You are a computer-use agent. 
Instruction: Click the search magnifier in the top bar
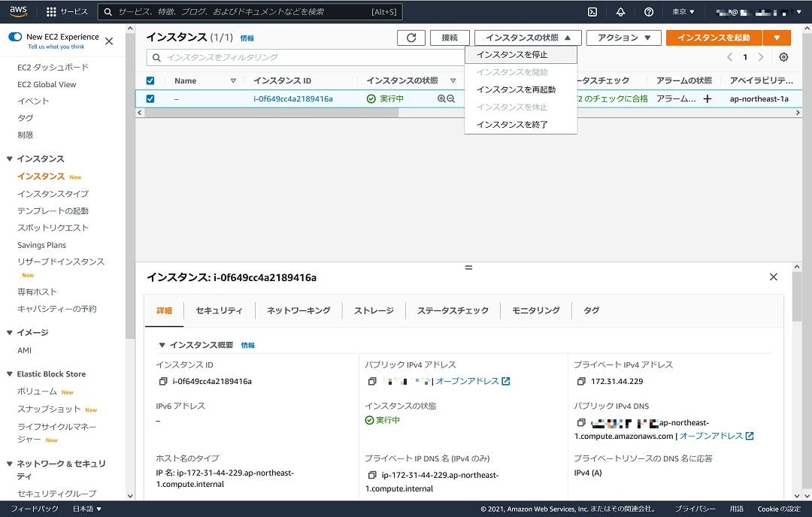pyautogui.click(x=108, y=11)
